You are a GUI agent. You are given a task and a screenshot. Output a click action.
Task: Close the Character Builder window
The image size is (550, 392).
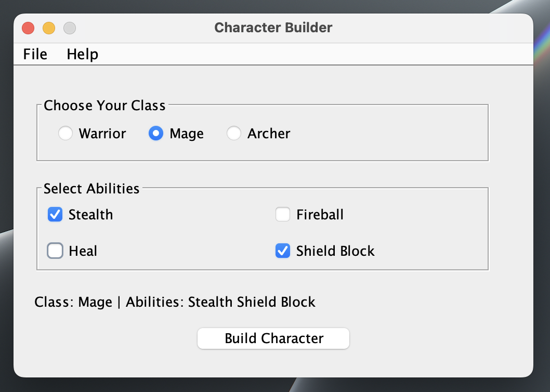point(28,28)
